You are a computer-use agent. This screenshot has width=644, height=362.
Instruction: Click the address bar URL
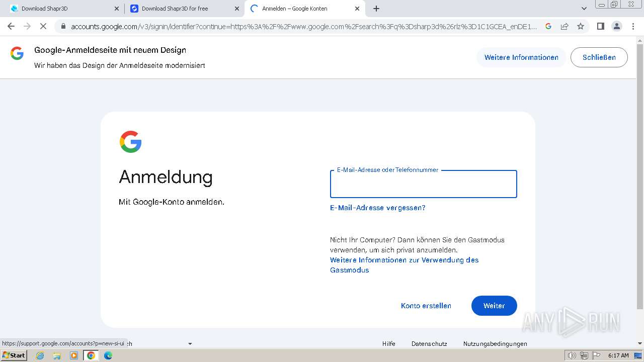(x=304, y=26)
